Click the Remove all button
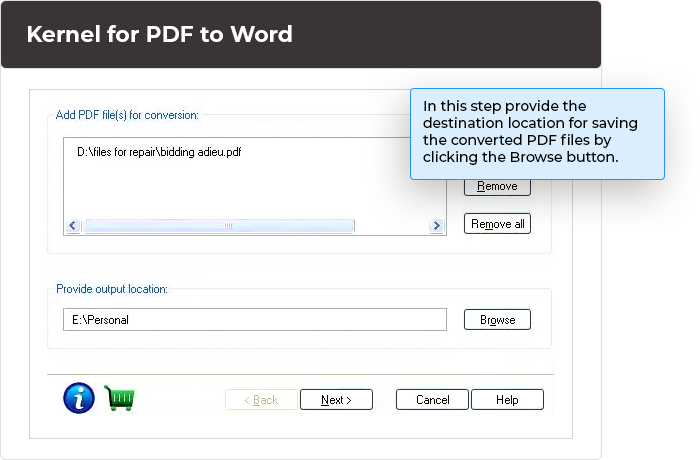Screen dimensions: 700x460 tap(497, 224)
